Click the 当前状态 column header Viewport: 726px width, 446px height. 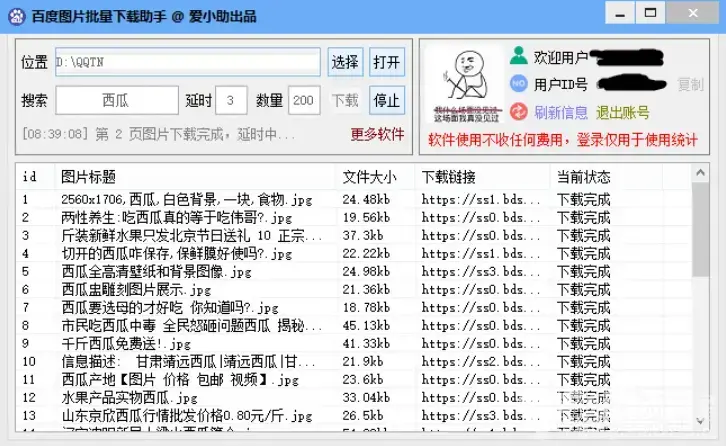pos(606,176)
